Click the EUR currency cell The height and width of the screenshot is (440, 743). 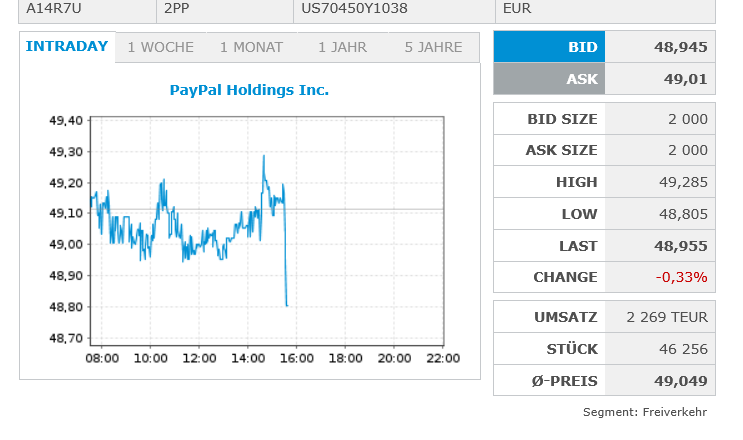(519, 9)
